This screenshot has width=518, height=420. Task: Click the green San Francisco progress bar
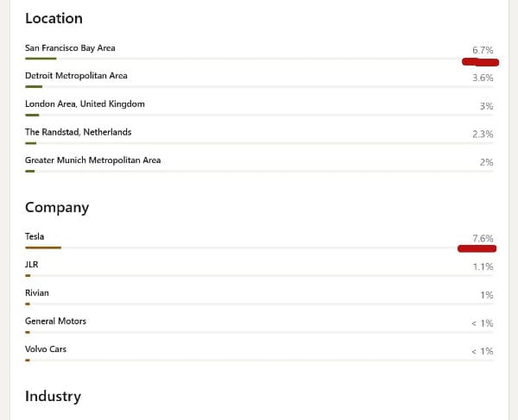(41, 59)
